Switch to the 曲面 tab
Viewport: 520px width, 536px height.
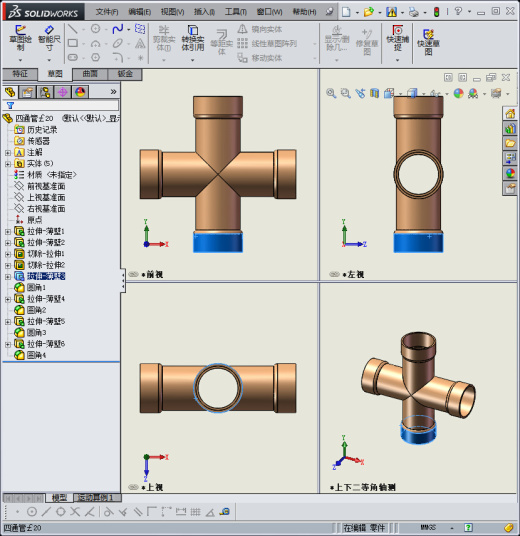pos(90,74)
